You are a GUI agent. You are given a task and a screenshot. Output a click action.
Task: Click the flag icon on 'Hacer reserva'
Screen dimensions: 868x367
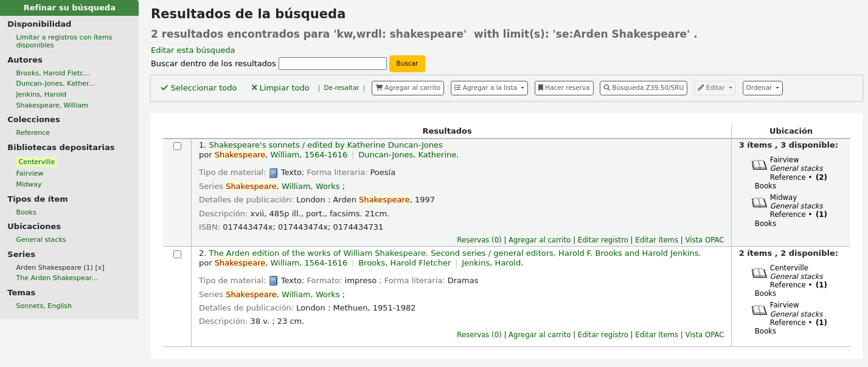[x=540, y=87]
